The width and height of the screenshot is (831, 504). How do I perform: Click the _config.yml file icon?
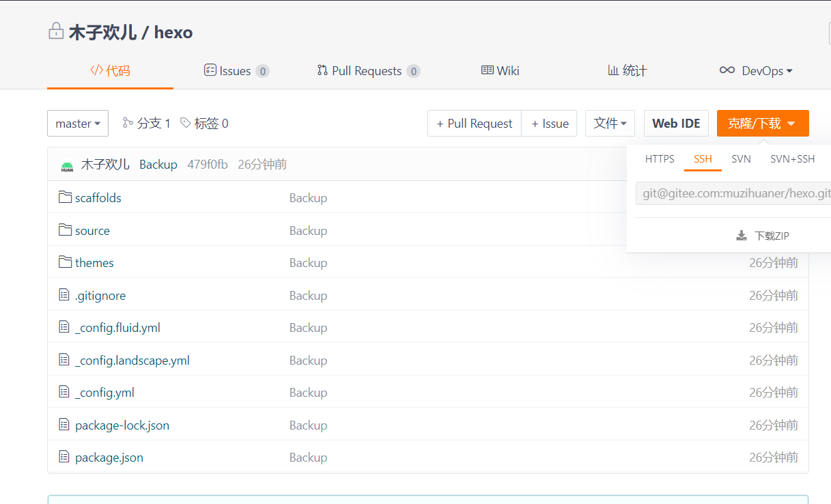click(64, 392)
